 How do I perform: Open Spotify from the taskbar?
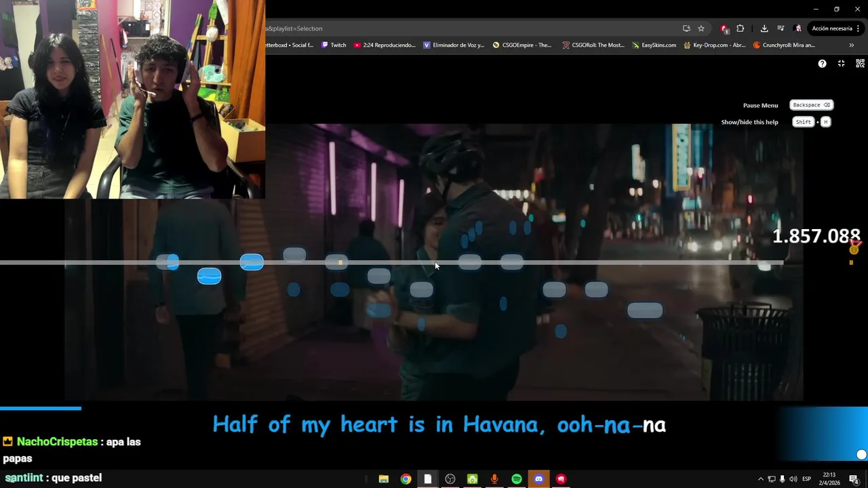[517, 479]
